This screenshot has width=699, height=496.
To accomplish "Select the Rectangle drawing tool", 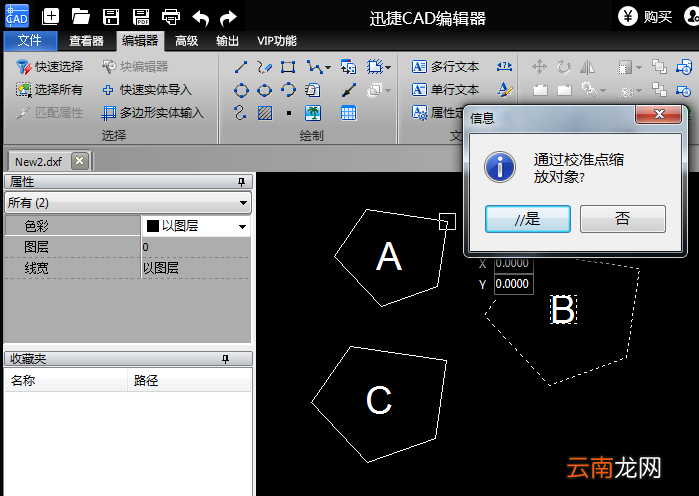I will click(x=288, y=67).
